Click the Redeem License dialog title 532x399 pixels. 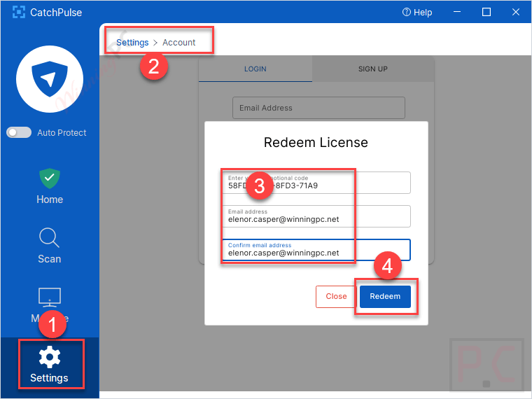pyautogui.click(x=316, y=143)
